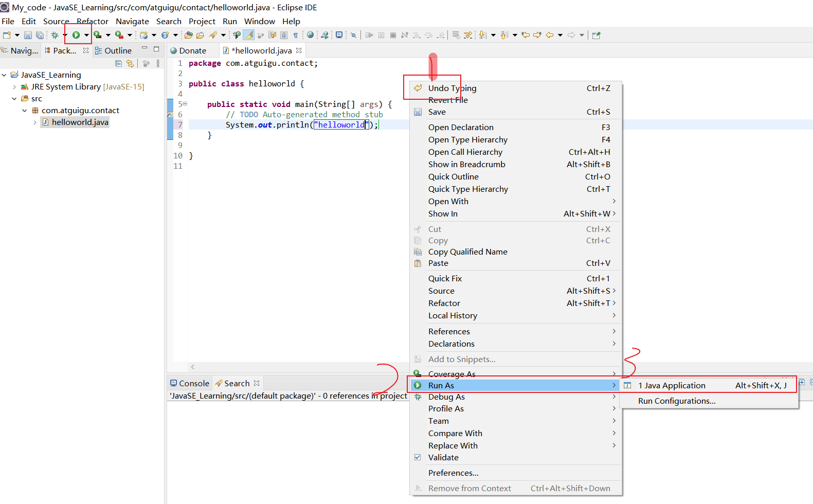Toggle the Mark Occurrences highlighter icon
This screenshot has width=813, height=504.
click(248, 35)
